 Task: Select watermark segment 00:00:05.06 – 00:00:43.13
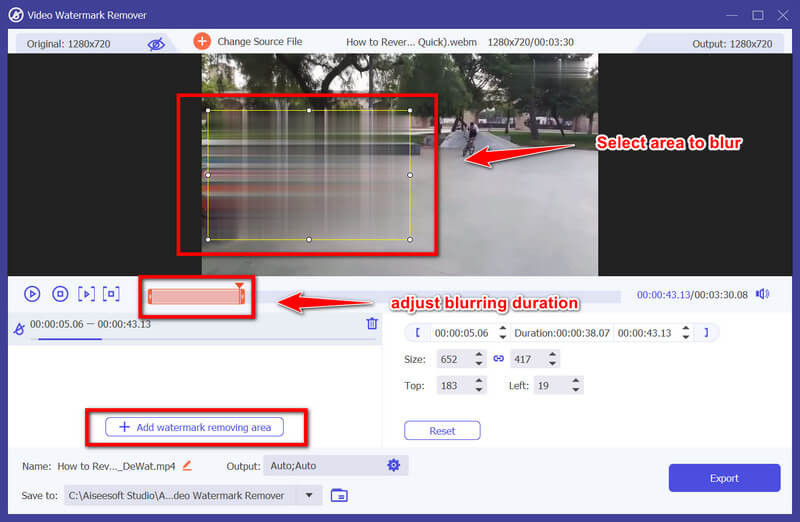pyautogui.click(x=195, y=329)
